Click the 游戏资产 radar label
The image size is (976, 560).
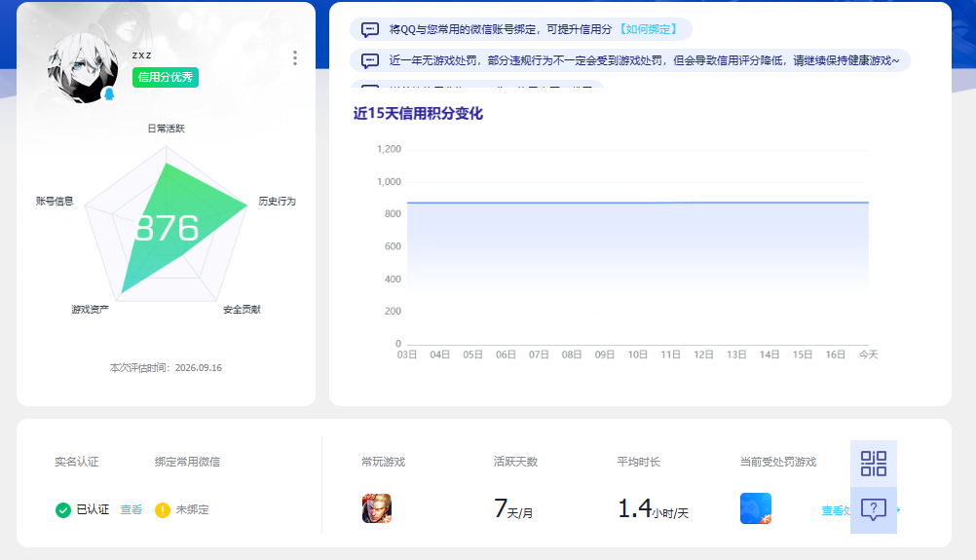click(x=90, y=310)
